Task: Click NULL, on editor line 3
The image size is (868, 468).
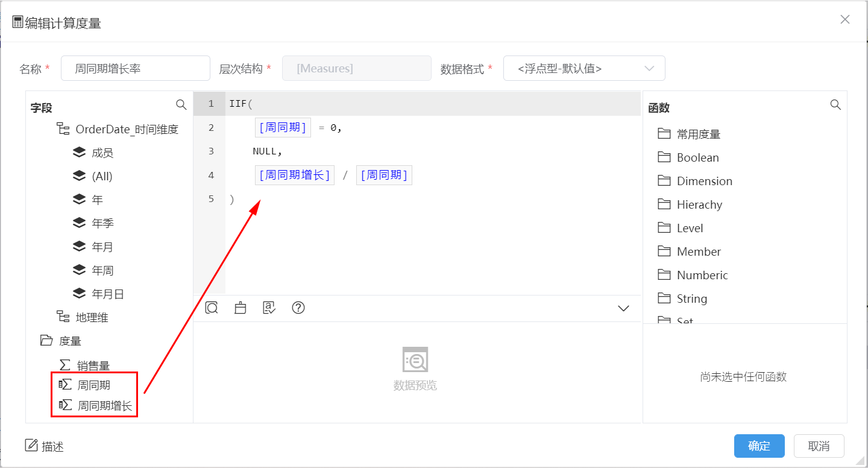Action: (268, 151)
